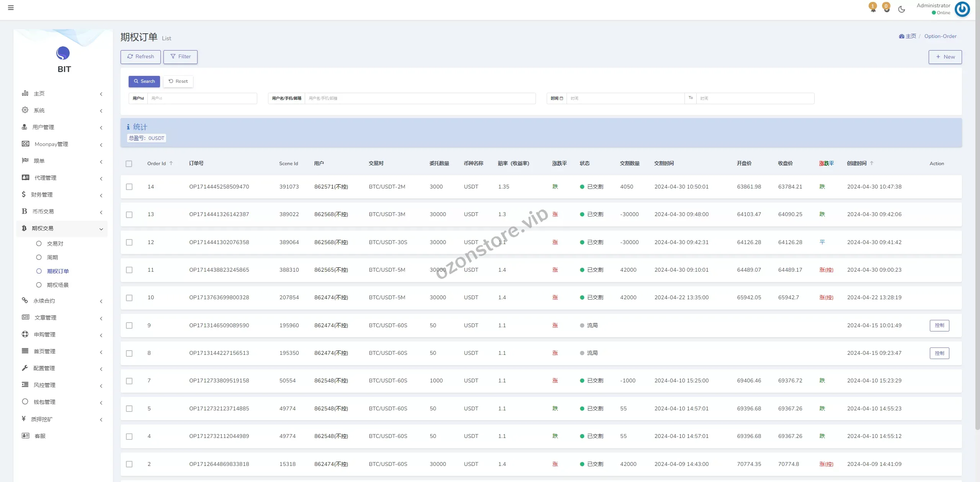Image resolution: width=980 pixels, height=482 pixels.
Task: Open the first notification bell
Action: [x=873, y=8]
